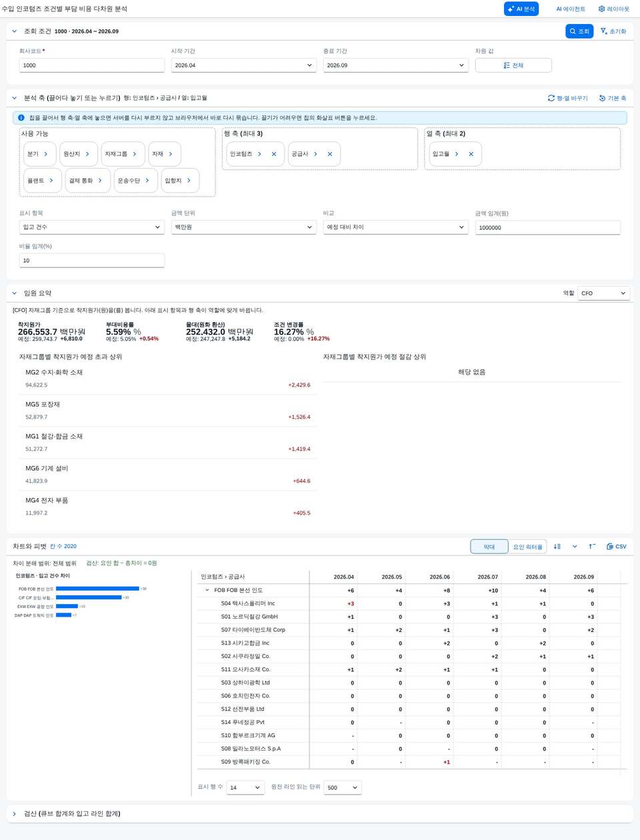640x840 pixels.
Task: Focus the 금액 임계(원) input field
Action: 548,228
